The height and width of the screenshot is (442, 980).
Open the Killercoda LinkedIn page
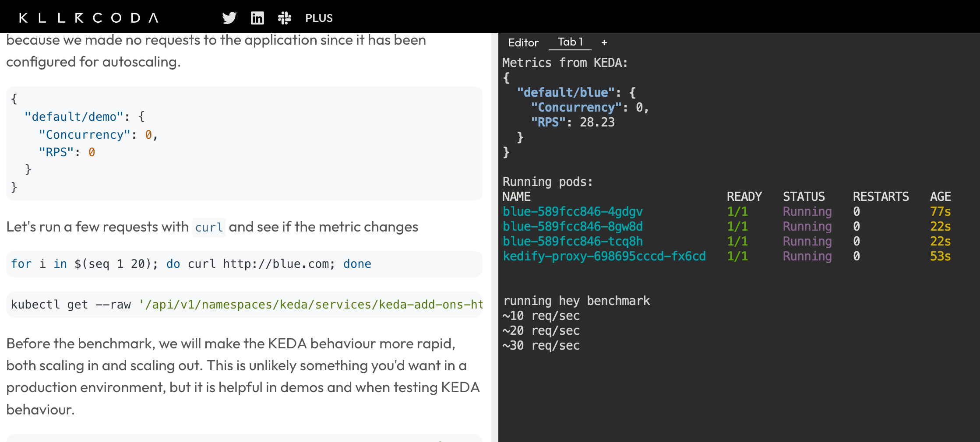point(257,18)
